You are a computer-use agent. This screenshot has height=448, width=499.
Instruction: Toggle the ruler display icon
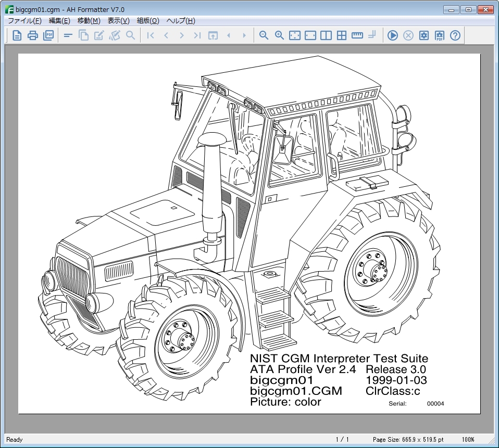coord(357,35)
